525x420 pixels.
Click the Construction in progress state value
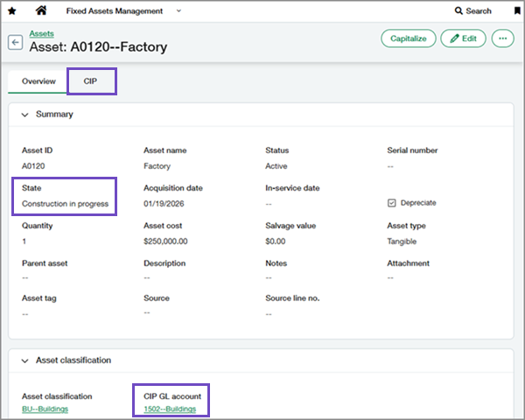[x=65, y=204]
